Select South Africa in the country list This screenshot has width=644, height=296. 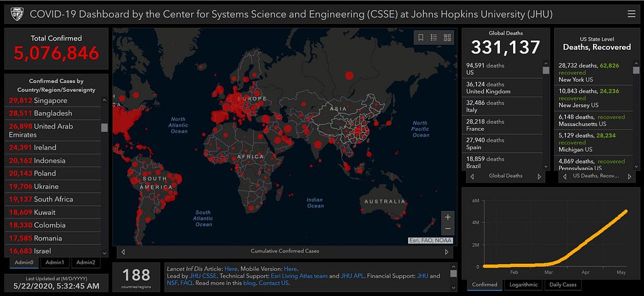coord(53,200)
